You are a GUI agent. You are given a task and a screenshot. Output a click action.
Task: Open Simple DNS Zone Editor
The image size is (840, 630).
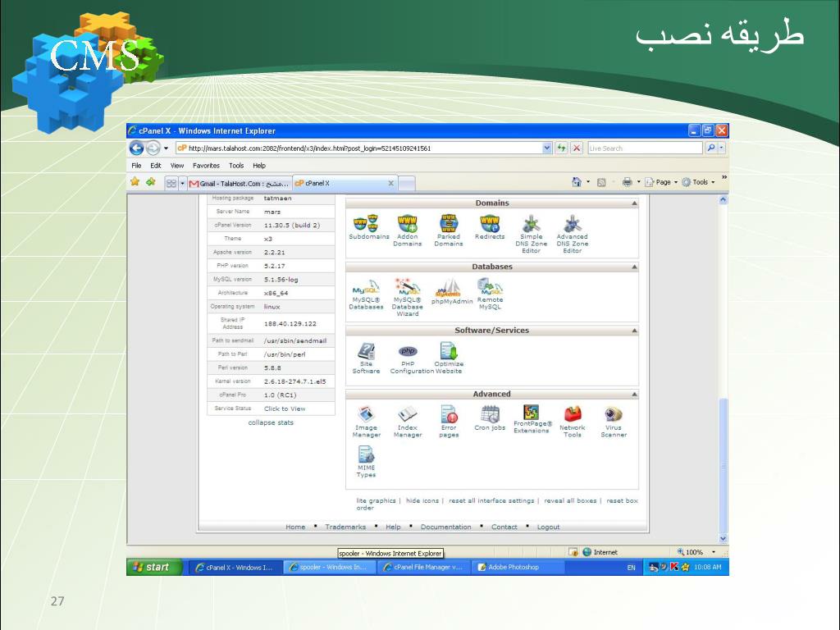pyautogui.click(x=531, y=234)
